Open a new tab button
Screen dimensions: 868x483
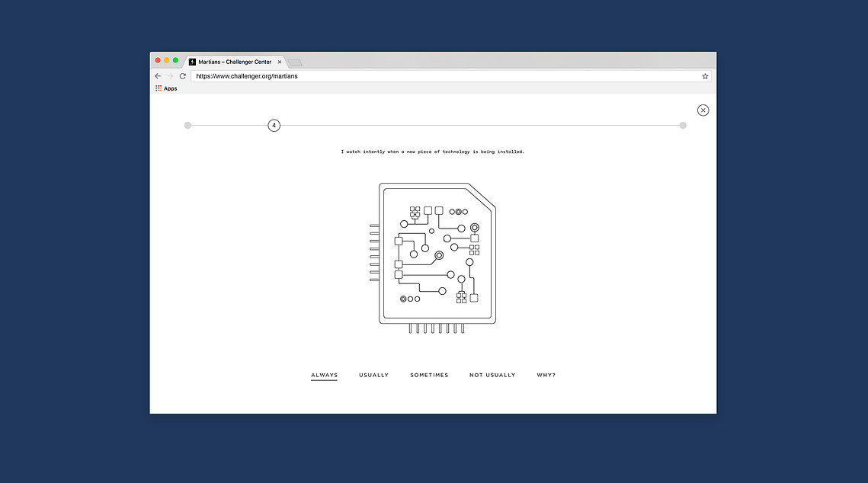pos(294,62)
